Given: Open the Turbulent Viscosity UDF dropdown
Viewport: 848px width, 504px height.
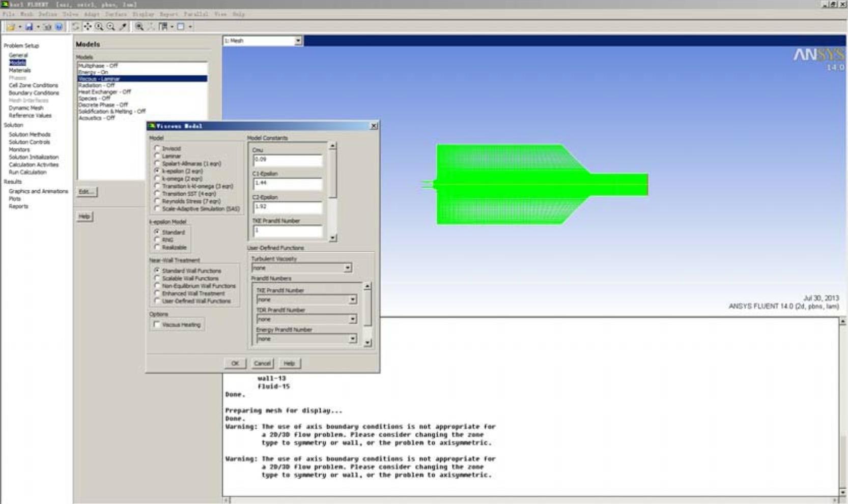Looking at the screenshot, I should 348,268.
